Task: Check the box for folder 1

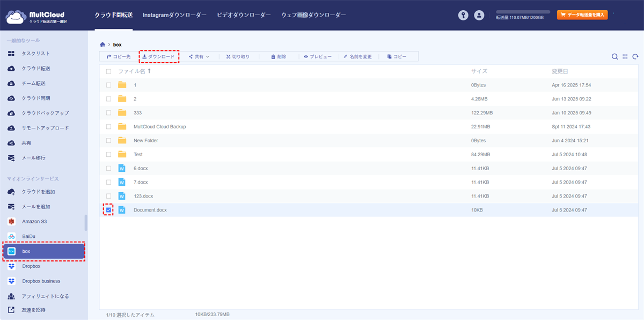Action: click(109, 85)
